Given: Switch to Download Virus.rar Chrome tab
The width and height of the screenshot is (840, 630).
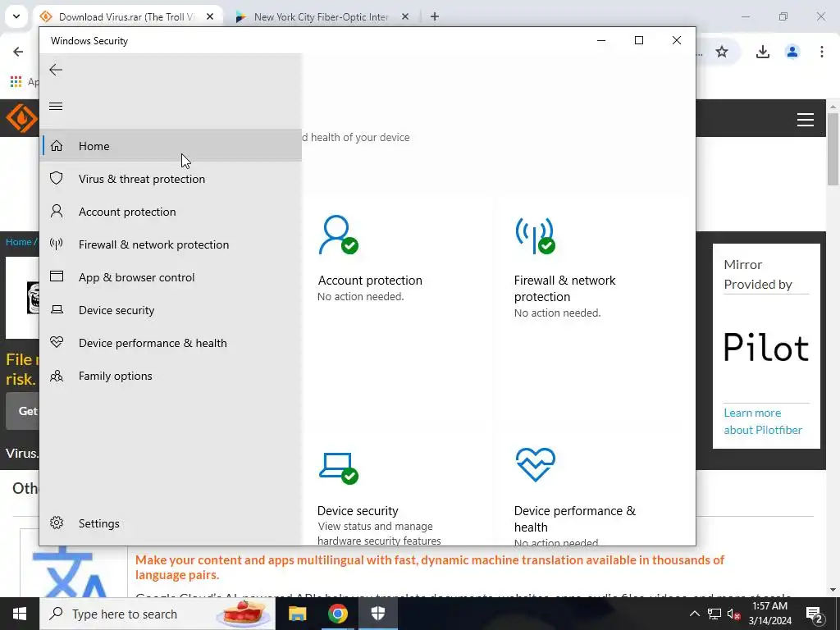Looking at the screenshot, I should (127, 17).
